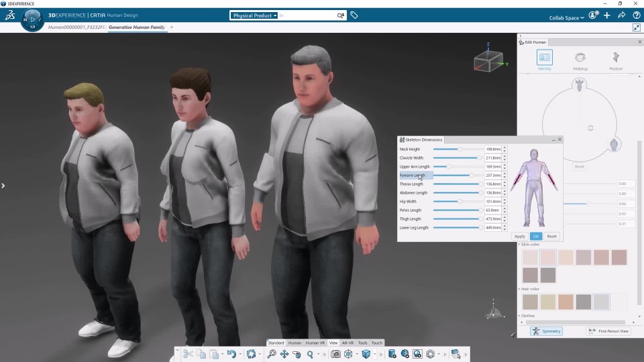The height and width of the screenshot is (362, 644).
Task: Click the Fit All In zoom icon
Action: pyautogui.click(x=272, y=354)
